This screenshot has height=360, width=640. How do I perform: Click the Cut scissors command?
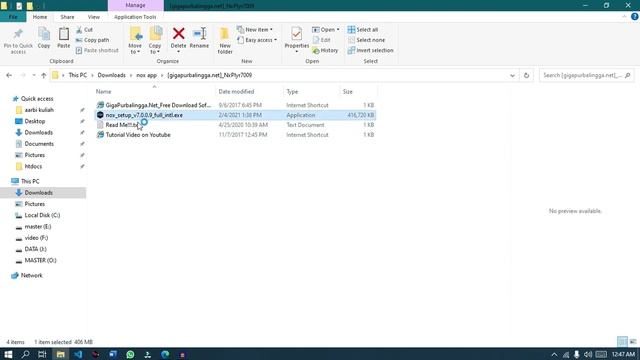coord(84,30)
